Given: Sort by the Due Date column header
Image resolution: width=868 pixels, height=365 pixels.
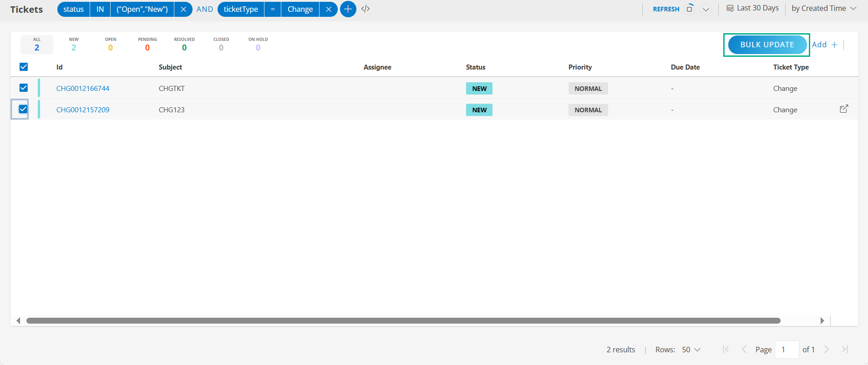Looking at the screenshot, I should tap(685, 67).
